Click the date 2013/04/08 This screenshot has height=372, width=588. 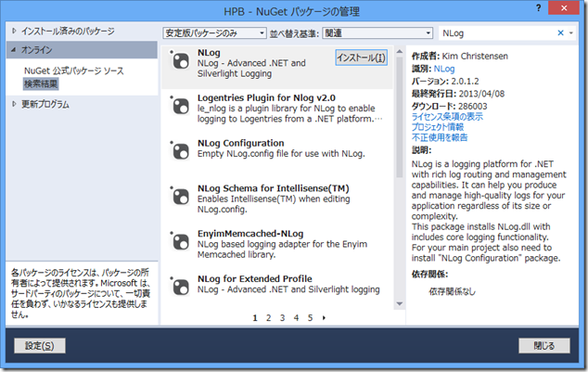point(482,94)
